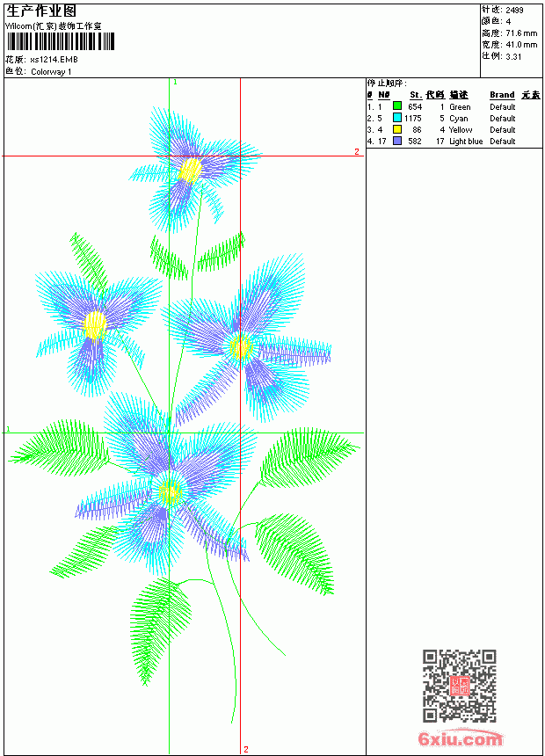Select the 'Light blue' description text
The image size is (545, 756).
[x=466, y=142]
